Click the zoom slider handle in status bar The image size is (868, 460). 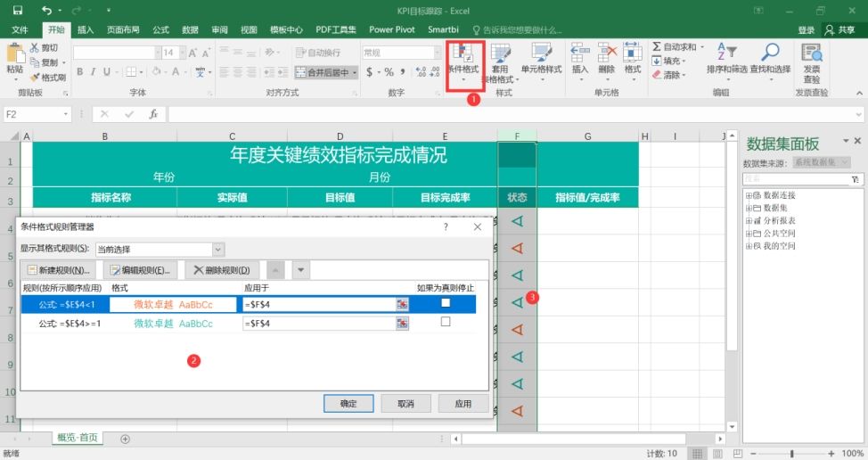click(x=791, y=454)
